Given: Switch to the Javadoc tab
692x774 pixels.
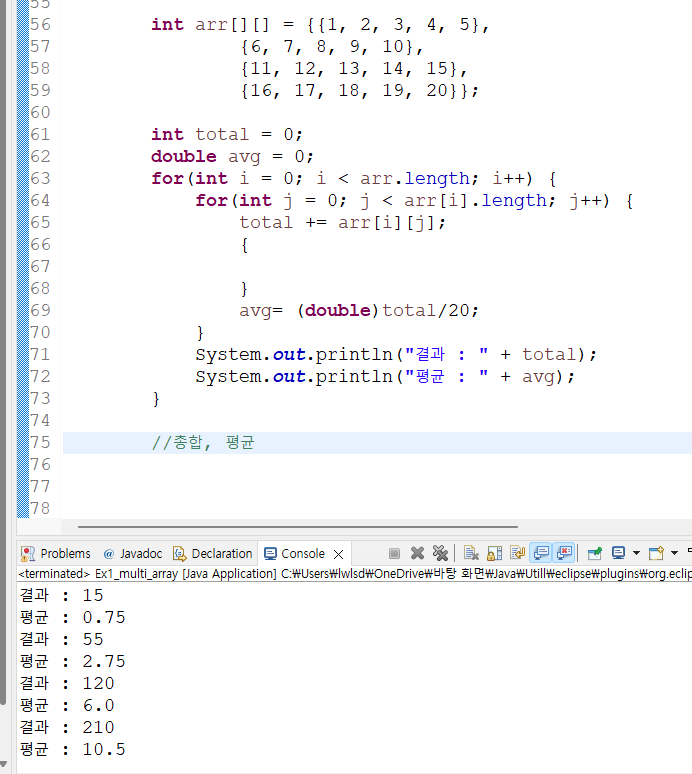Looking at the screenshot, I should pyautogui.click(x=133, y=554).
